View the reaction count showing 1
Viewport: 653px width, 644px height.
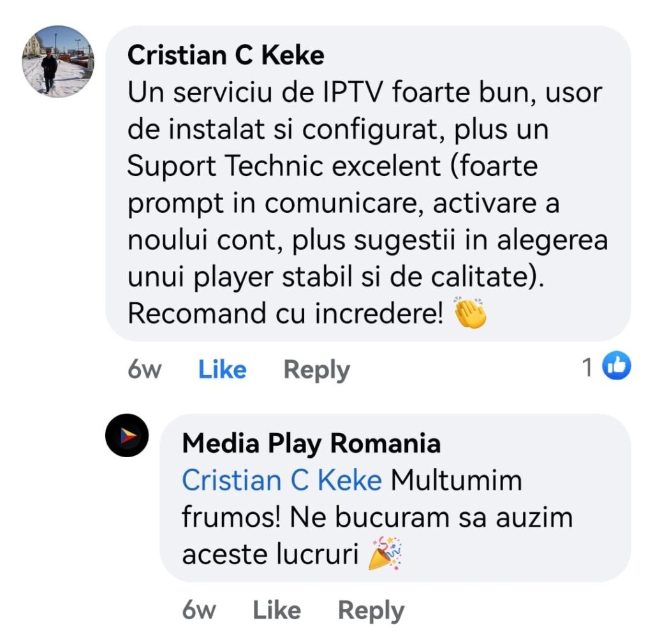pyautogui.click(x=587, y=367)
